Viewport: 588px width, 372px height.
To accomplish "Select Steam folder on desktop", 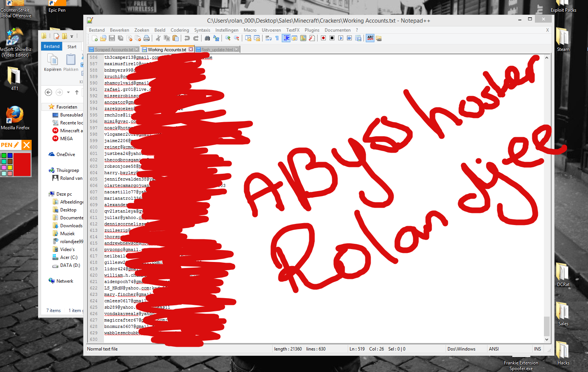I will [x=563, y=40].
